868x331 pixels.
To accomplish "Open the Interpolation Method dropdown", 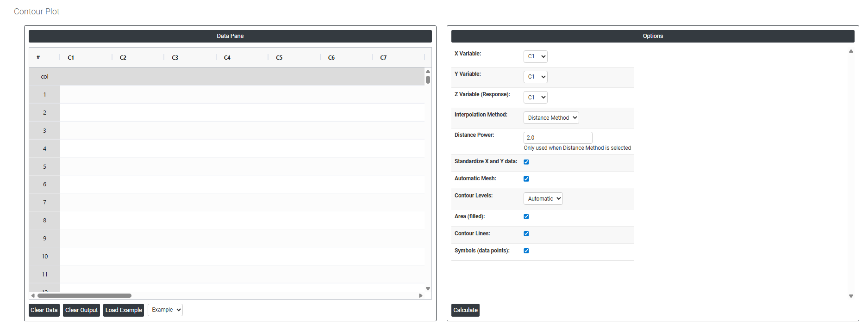I will click(x=551, y=118).
